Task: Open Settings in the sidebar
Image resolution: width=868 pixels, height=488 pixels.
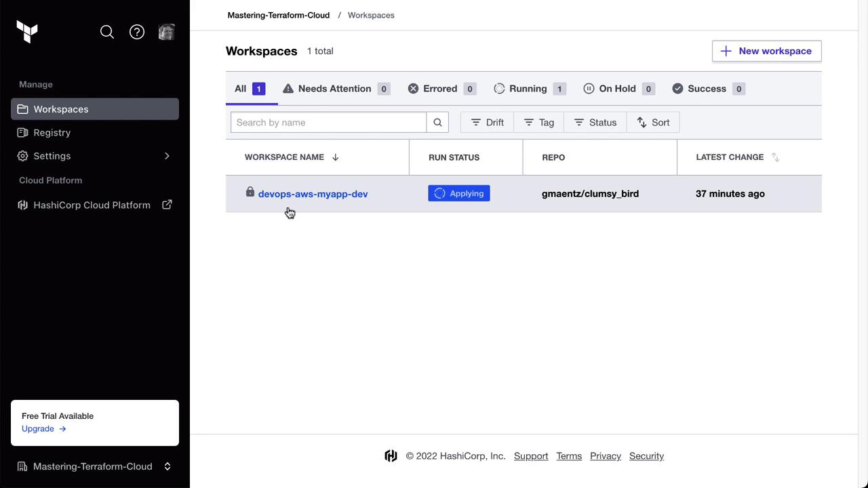Action: tap(52, 156)
